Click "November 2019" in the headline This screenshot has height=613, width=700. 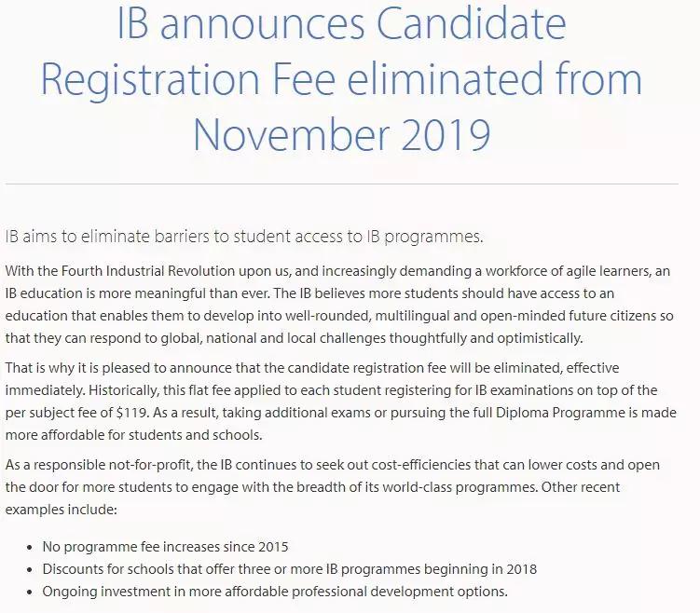click(x=341, y=134)
